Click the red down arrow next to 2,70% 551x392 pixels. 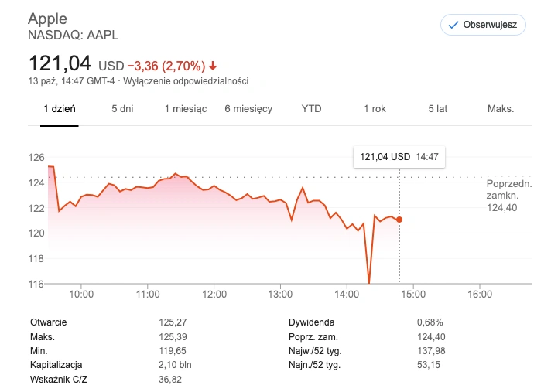tap(213, 66)
